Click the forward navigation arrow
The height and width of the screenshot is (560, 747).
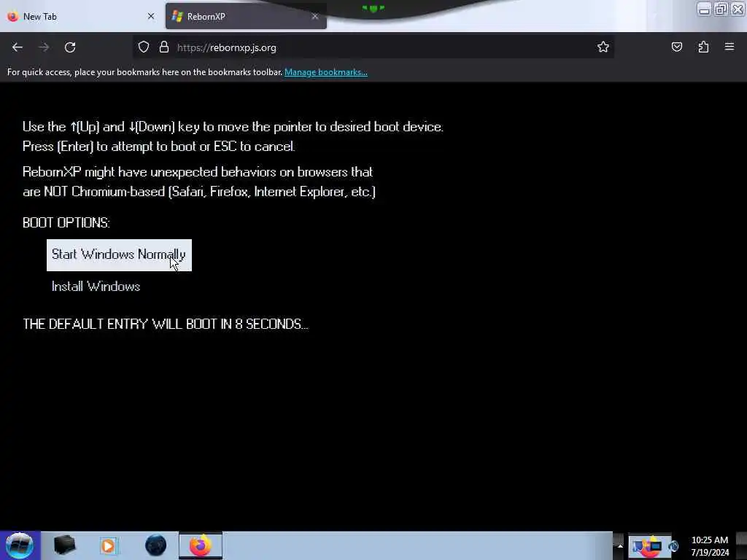point(44,47)
